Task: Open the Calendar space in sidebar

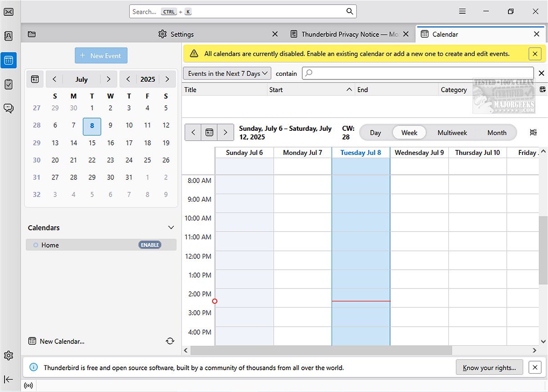Action: point(8,60)
